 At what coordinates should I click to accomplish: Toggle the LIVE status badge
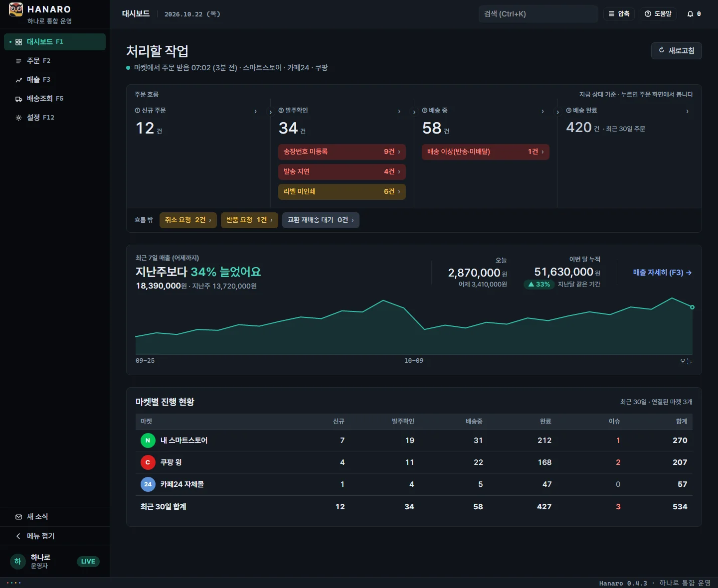pyautogui.click(x=88, y=562)
